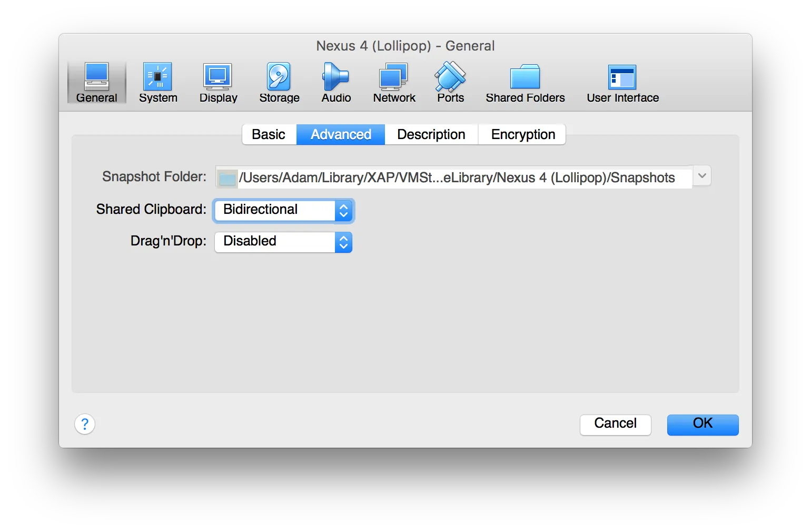
Task: Click the Shared Clipboard label
Action: 151,209
